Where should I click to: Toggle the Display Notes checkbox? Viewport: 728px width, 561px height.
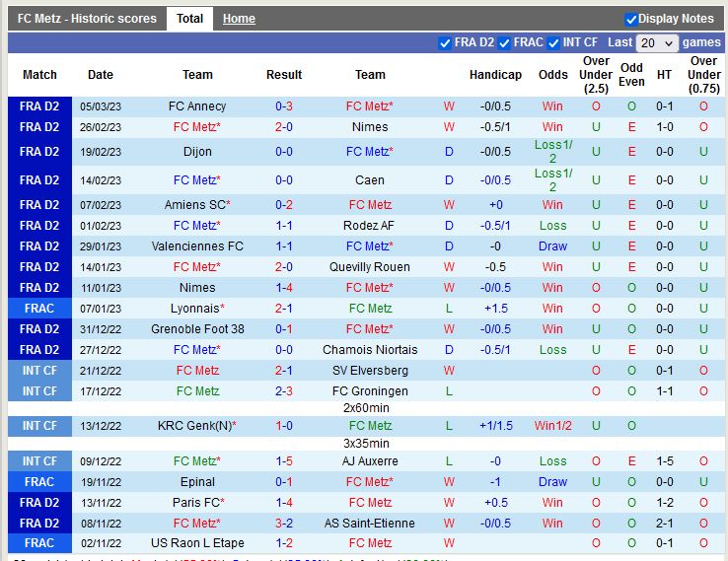(631, 19)
